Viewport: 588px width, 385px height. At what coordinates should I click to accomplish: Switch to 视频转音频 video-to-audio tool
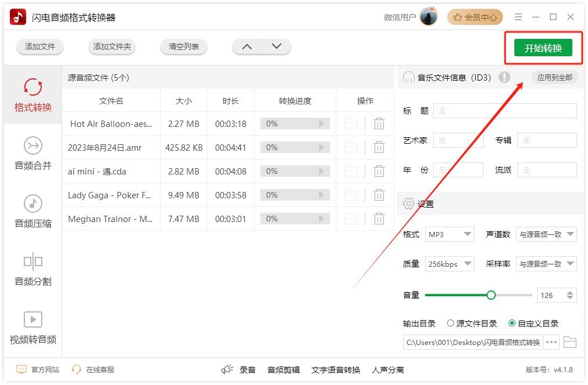pos(32,328)
